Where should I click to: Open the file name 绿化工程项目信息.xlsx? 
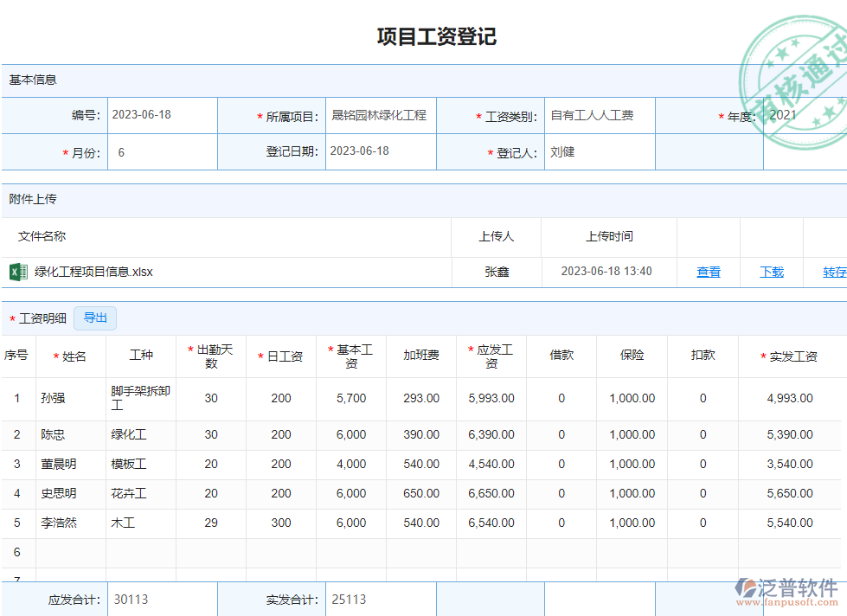tap(93, 272)
